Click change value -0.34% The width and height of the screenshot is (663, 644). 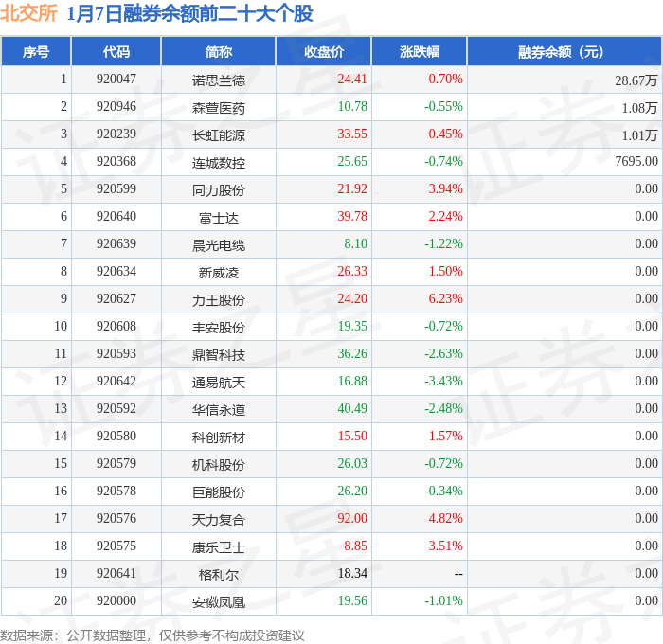coord(443,492)
